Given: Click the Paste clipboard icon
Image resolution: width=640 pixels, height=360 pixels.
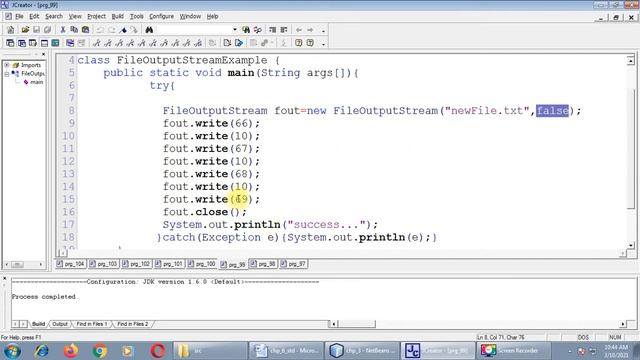Looking at the screenshot, I should point(85,30).
